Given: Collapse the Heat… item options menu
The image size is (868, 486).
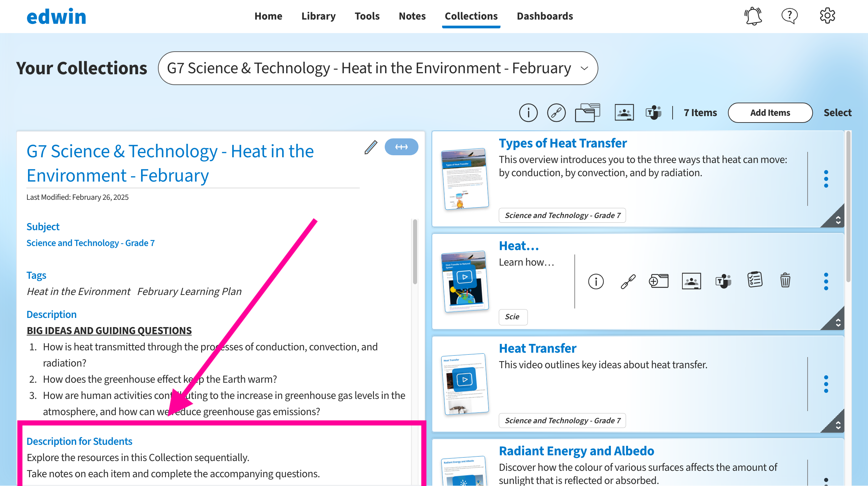Looking at the screenshot, I should click(x=826, y=281).
